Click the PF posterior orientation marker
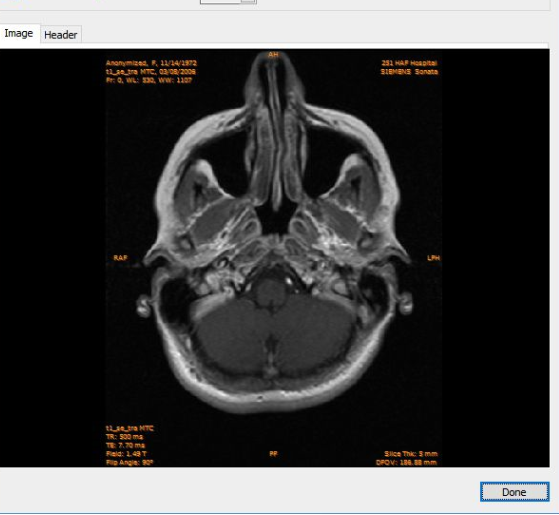 tap(273, 454)
